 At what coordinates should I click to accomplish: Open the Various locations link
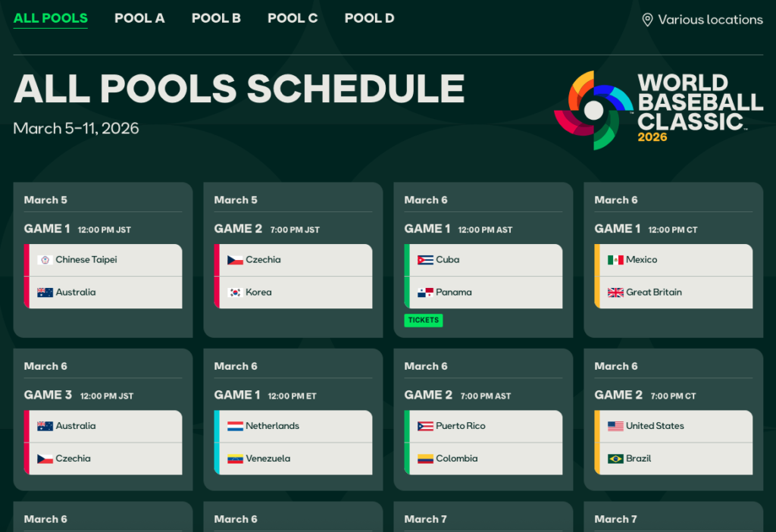tap(710, 20)
